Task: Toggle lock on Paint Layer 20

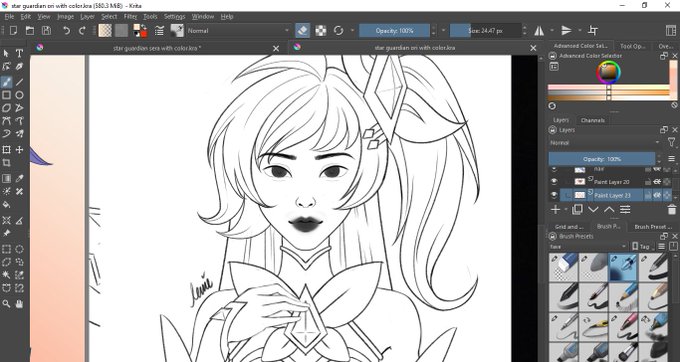Action: (648, 182)
